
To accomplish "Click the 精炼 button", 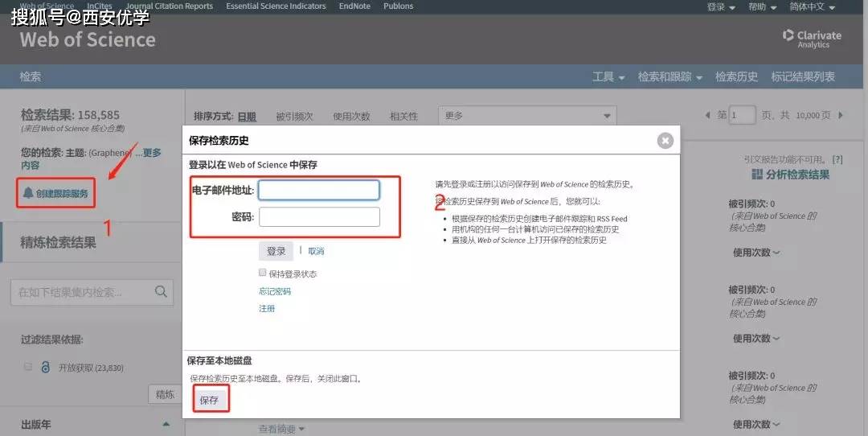I will [165, 394].
